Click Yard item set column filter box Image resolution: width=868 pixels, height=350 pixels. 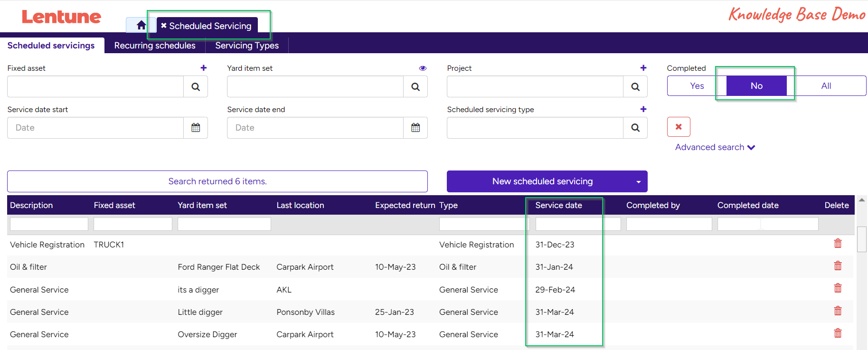click(224, 224)
